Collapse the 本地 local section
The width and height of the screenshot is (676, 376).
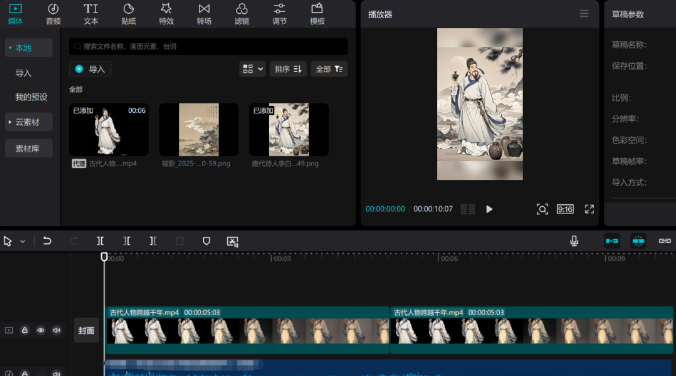coord(28,48)
